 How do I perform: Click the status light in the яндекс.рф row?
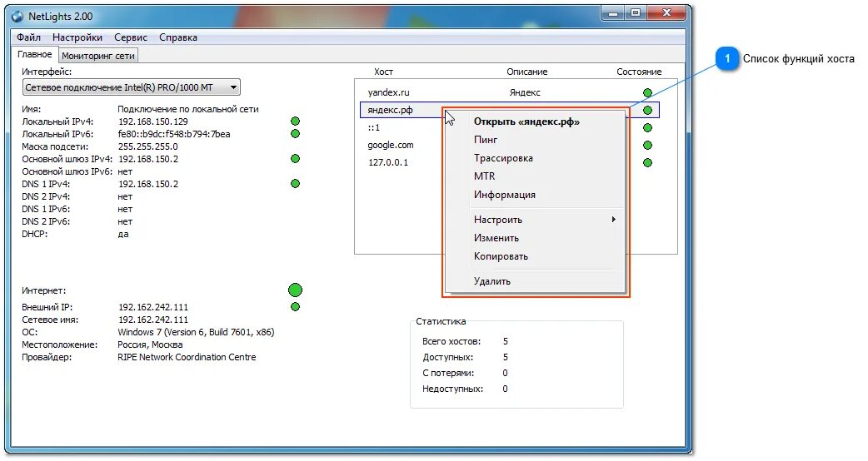coord(647,110)
